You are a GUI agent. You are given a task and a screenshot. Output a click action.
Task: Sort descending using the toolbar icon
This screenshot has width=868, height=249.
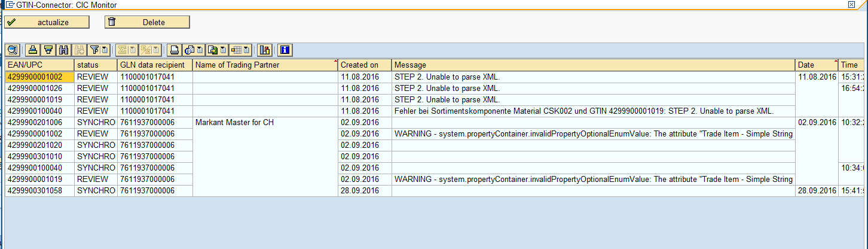click(x=48, y=50)
